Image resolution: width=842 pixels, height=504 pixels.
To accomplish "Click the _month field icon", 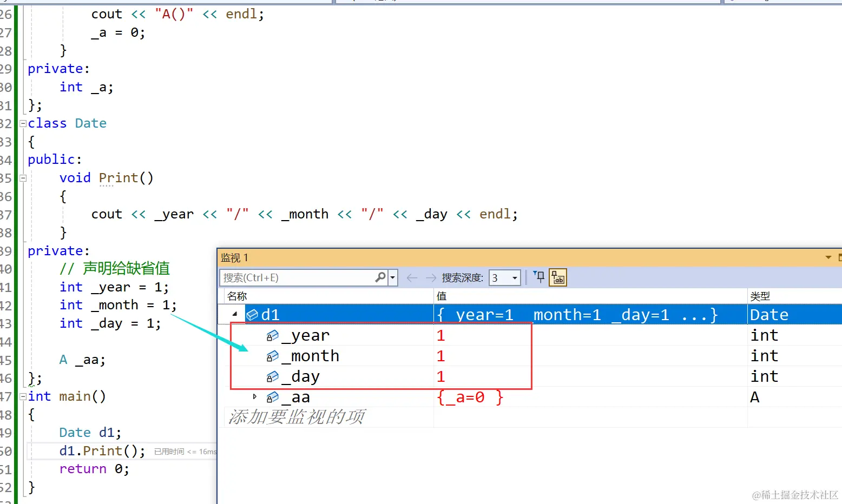I will [273, 356].
